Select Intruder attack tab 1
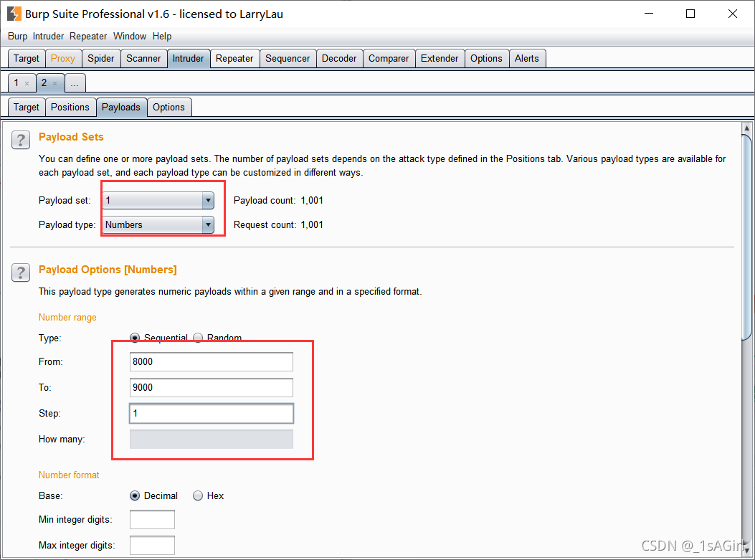Image resolution: width=755 pixels, height=560 pixels. pos(17,83)
